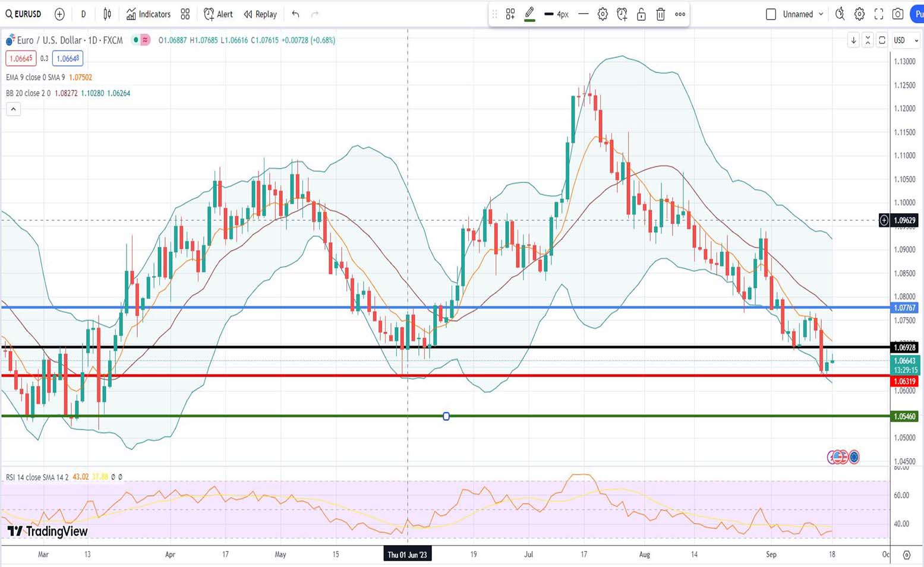
Task: Toggle maximize chart pane button
Action: [882, 40]
